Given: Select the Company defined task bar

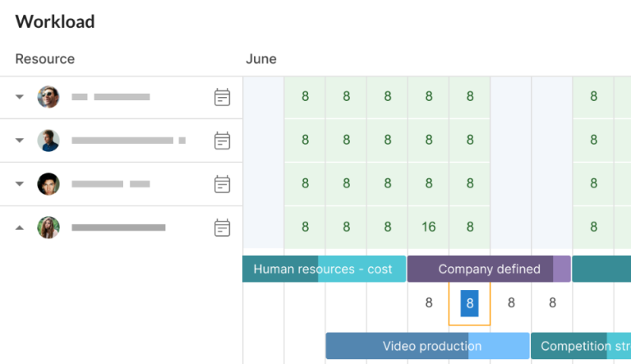Looking at the screenshot, I should [488, 269].
